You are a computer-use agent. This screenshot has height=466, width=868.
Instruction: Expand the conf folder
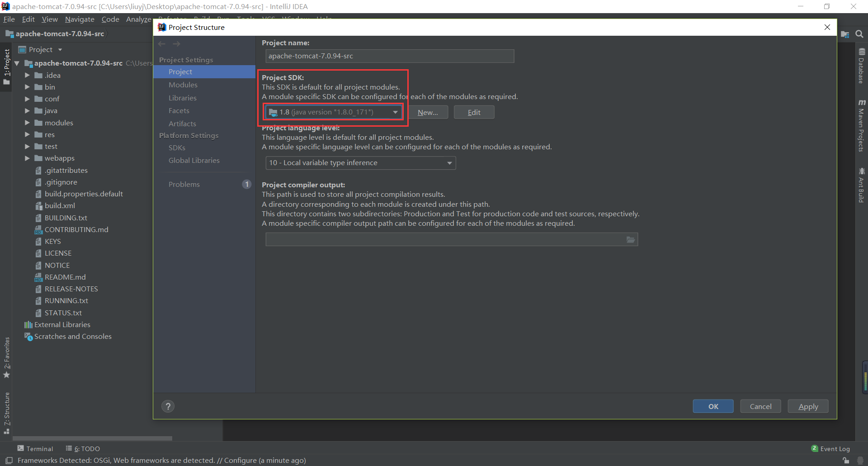(27, 99)
